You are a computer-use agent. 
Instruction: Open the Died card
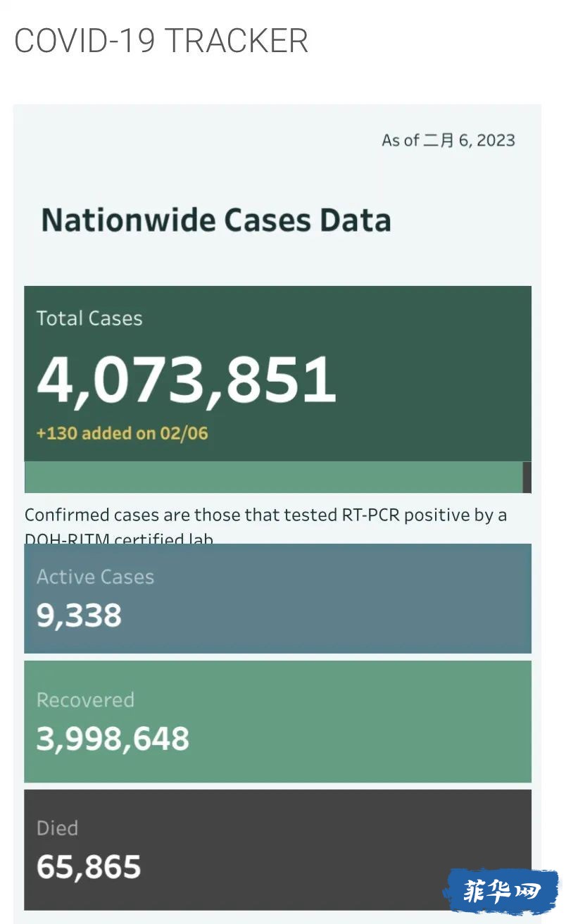click(277, 849)
